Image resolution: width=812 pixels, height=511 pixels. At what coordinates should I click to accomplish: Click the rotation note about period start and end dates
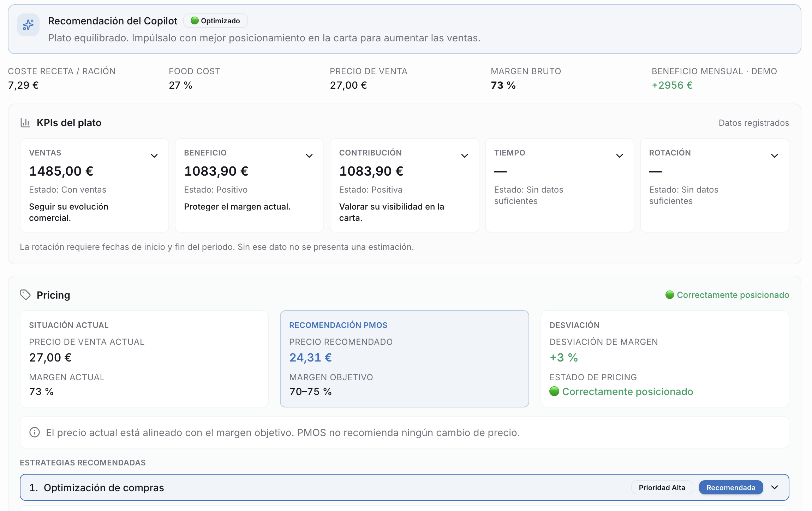point(217,247)
